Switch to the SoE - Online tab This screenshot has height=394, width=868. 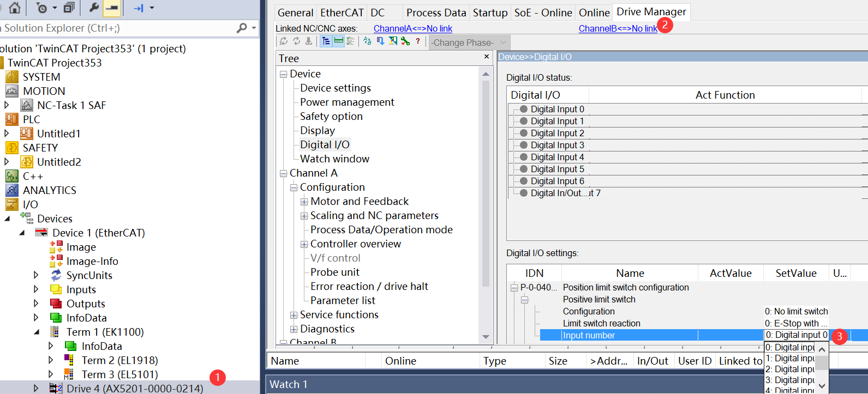[x=543, y=13]
